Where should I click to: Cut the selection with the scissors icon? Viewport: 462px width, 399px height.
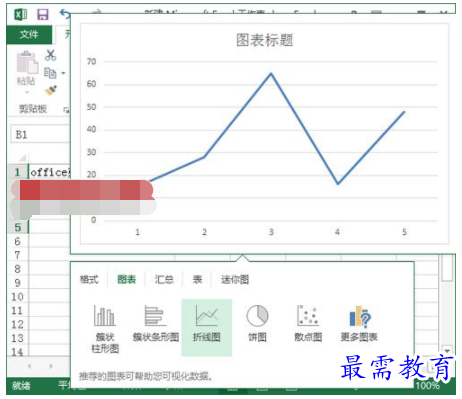coord(51,55)
